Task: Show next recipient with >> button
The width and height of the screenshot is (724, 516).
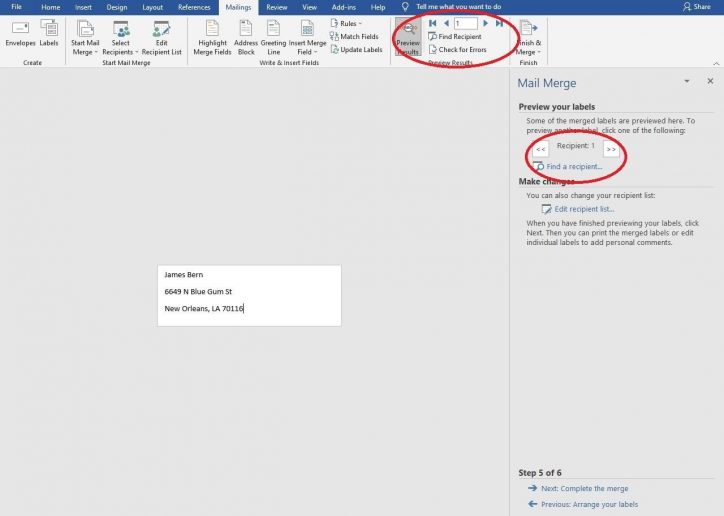Action: (x=610, y=148)
